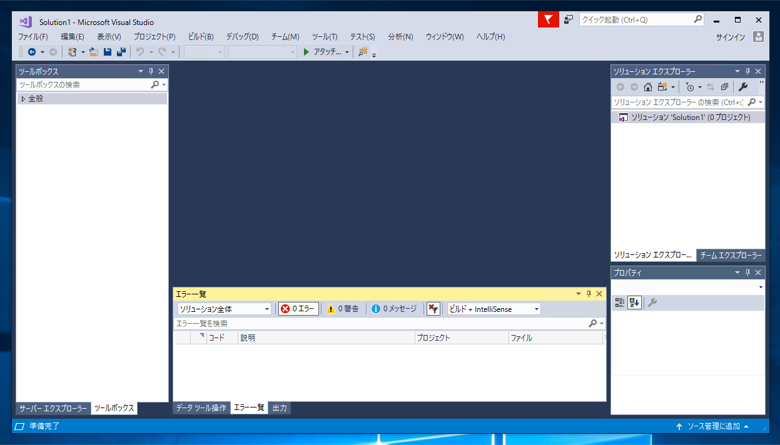Switch to the チーム エクスプローラー tab
The image size is (780, 445).
click(731, 255)
